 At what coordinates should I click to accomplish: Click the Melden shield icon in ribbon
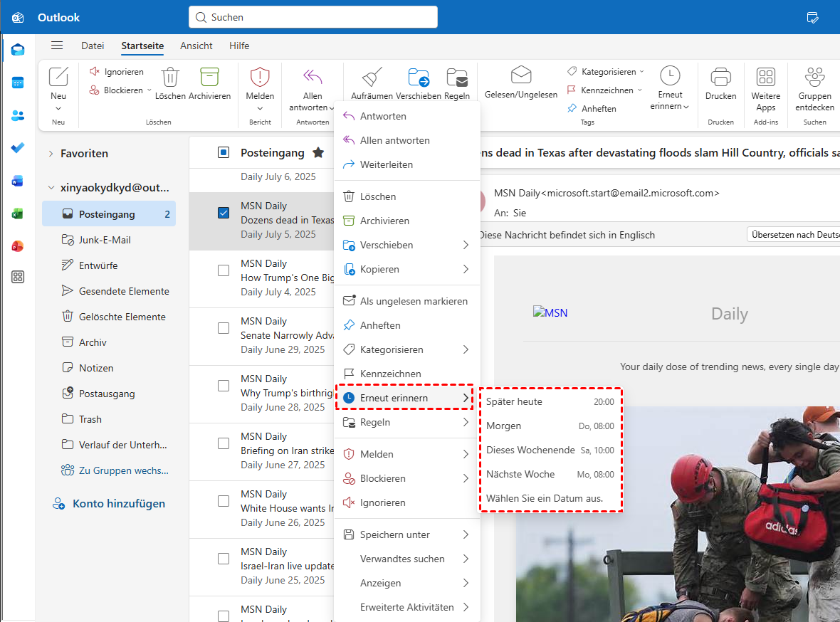pyautogui.click(x=260, y=77)
